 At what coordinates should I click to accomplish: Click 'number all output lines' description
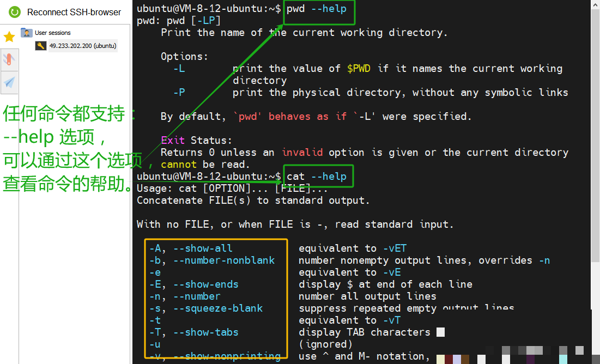click(x=367, y=296)
